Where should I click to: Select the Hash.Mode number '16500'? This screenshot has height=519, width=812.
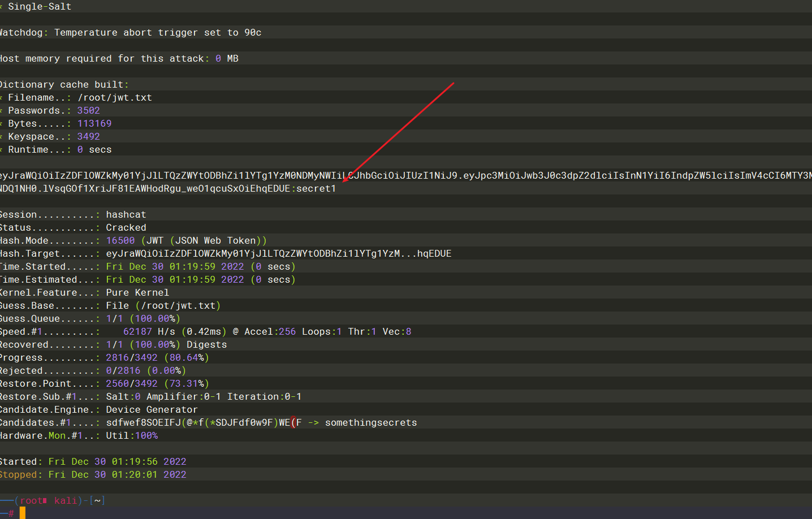tap(120, 241)
